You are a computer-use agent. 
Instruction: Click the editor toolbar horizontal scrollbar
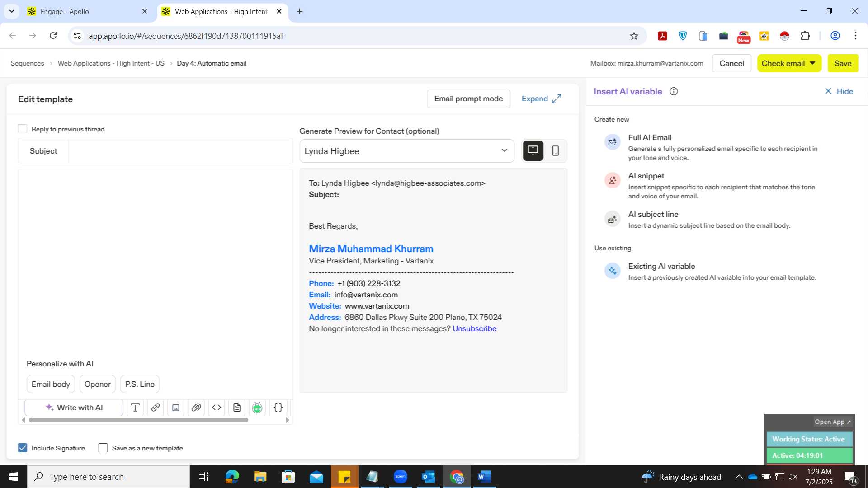tap(138, 420)
